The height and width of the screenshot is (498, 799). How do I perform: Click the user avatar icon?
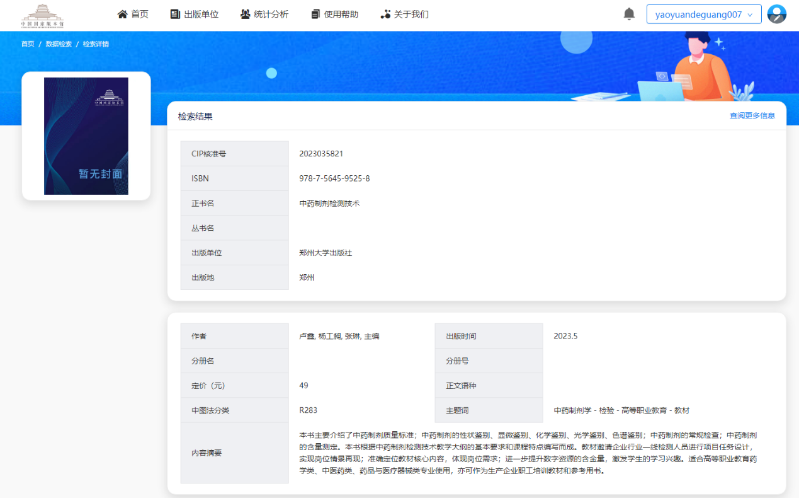click(x=777, y=14)
